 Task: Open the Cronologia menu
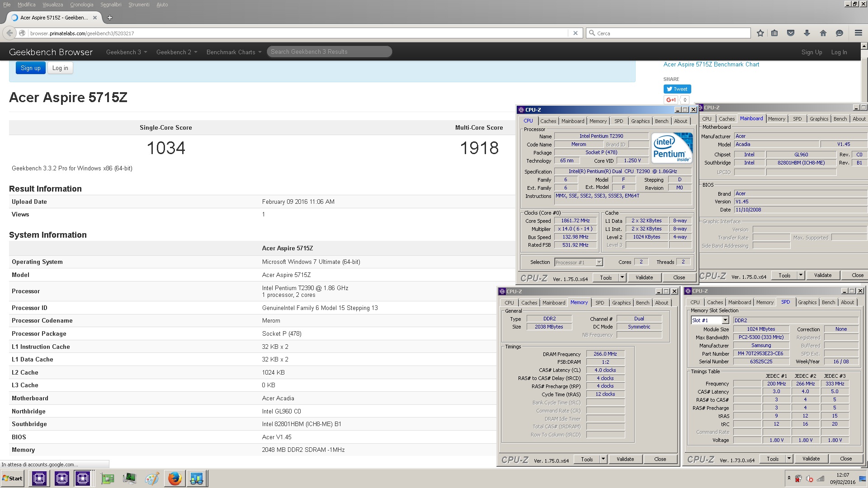tap(81, 5)
